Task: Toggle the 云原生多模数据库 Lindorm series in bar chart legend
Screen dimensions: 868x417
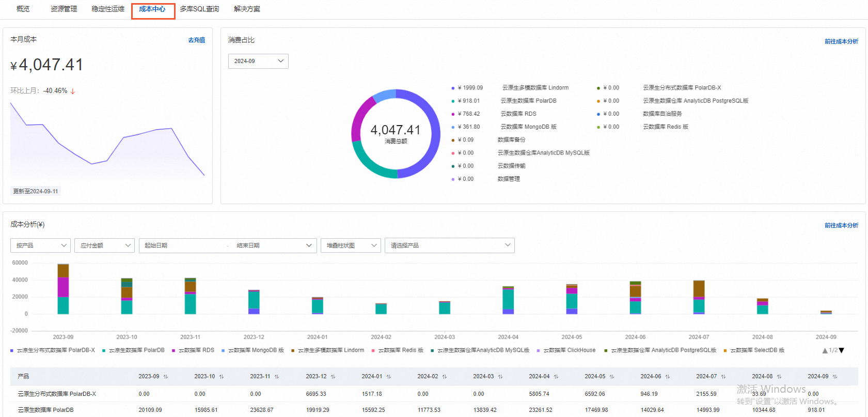Action: [328, 350]
